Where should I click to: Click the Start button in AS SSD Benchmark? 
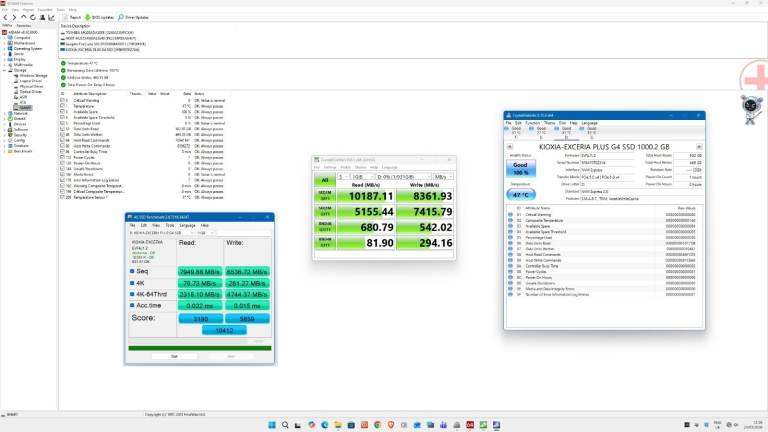point(174,355)
